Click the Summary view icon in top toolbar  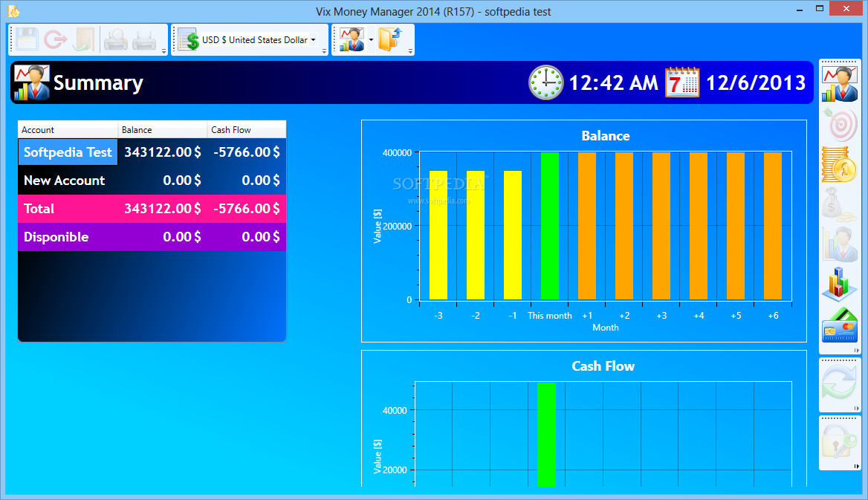coord(352,39)
